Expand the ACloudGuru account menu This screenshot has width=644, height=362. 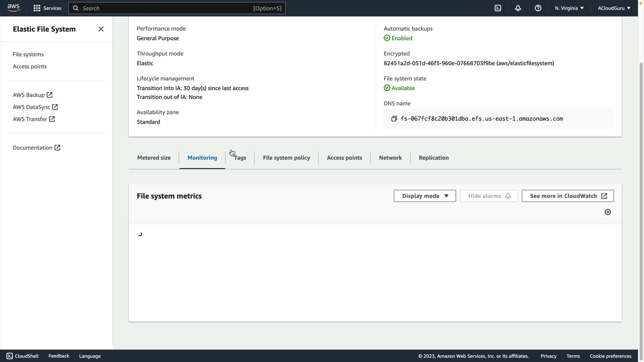click(614, 8)
